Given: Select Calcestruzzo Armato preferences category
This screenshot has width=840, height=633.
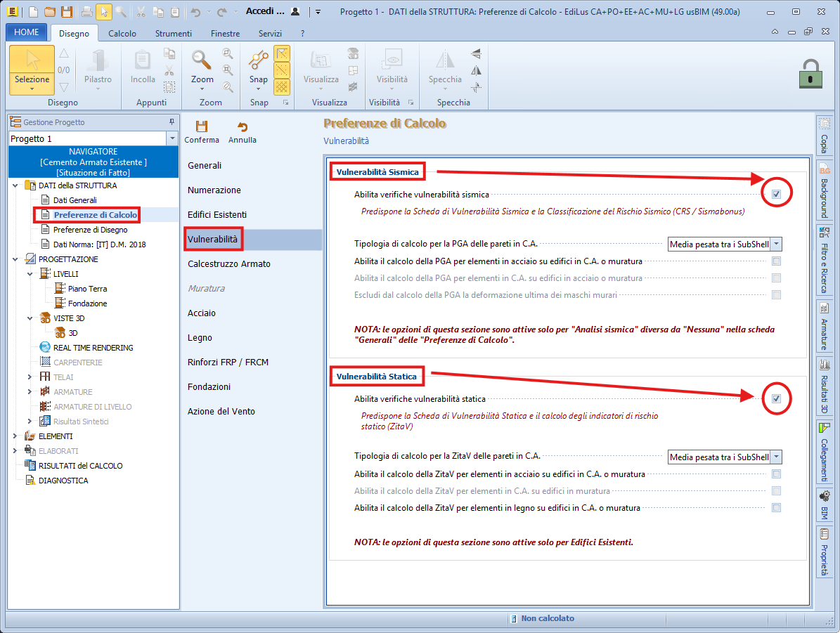Looking at the screenshot, I should click(229, 264).
